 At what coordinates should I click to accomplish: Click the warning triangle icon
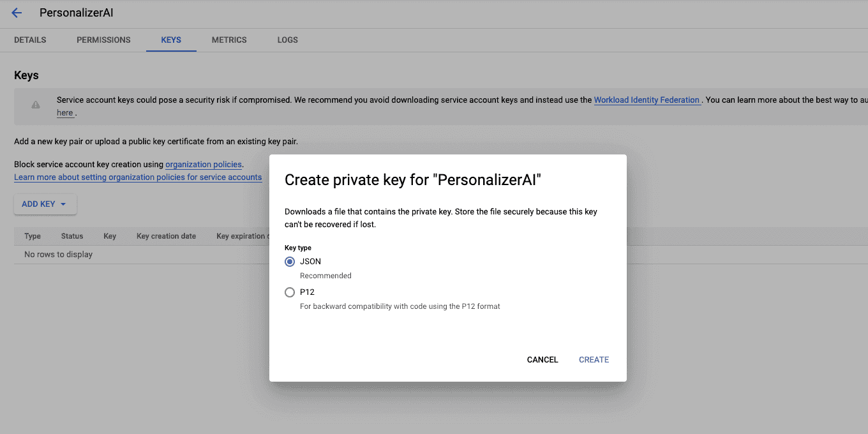36,105
